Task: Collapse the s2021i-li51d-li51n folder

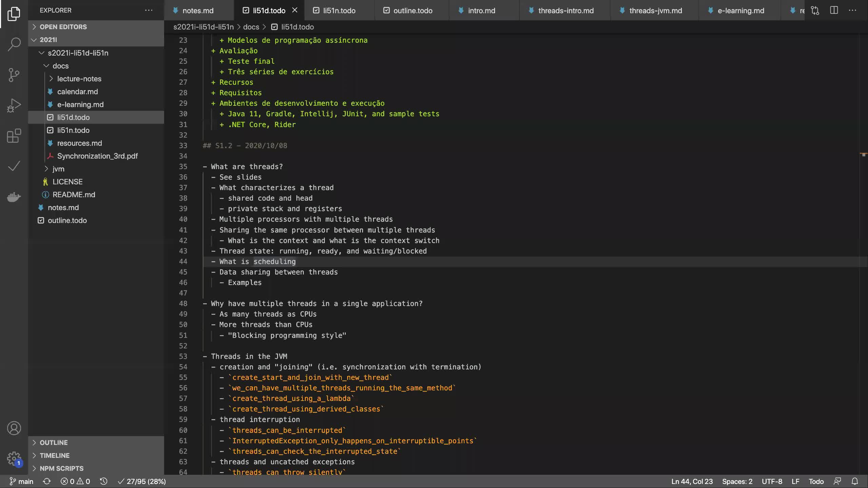Action: click(x=96, y=53)
